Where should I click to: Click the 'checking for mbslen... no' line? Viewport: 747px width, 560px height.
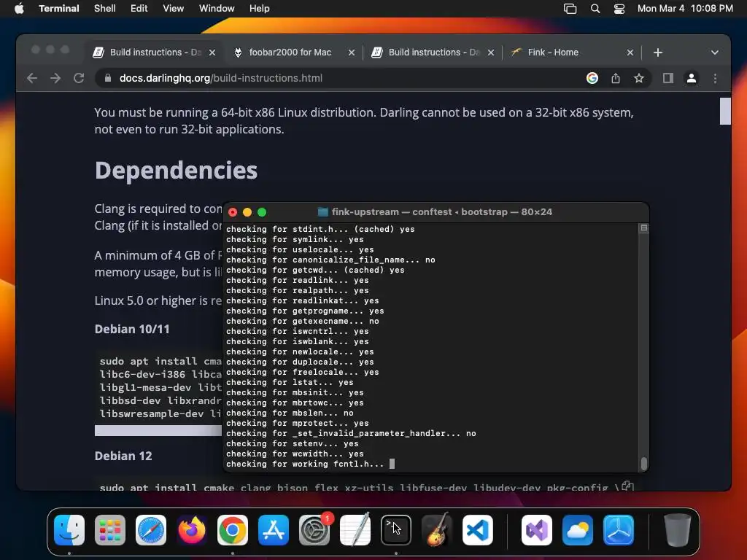(x=290, y=413)
